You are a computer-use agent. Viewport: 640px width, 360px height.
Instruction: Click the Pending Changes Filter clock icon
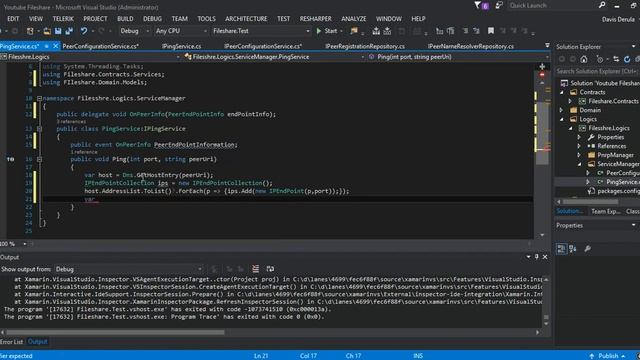point(600,60)
